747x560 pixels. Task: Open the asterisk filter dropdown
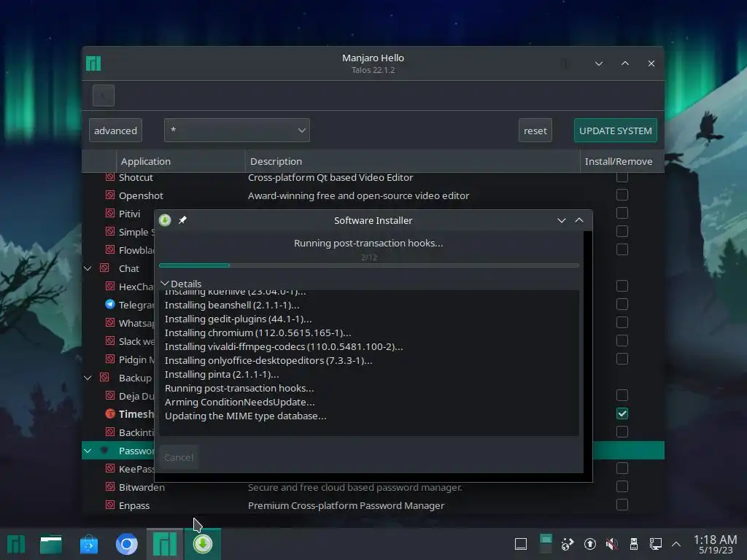tap(237, 130)
